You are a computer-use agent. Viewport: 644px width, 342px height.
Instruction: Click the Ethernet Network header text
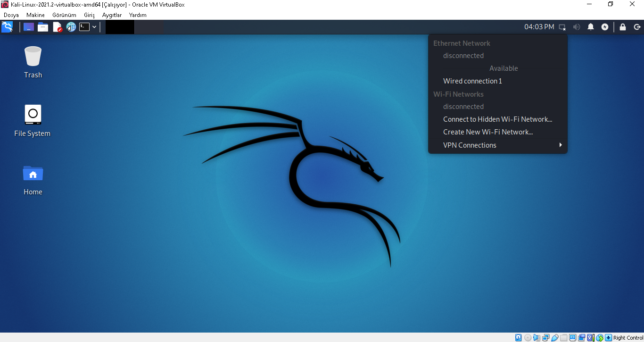pos(462,43)
